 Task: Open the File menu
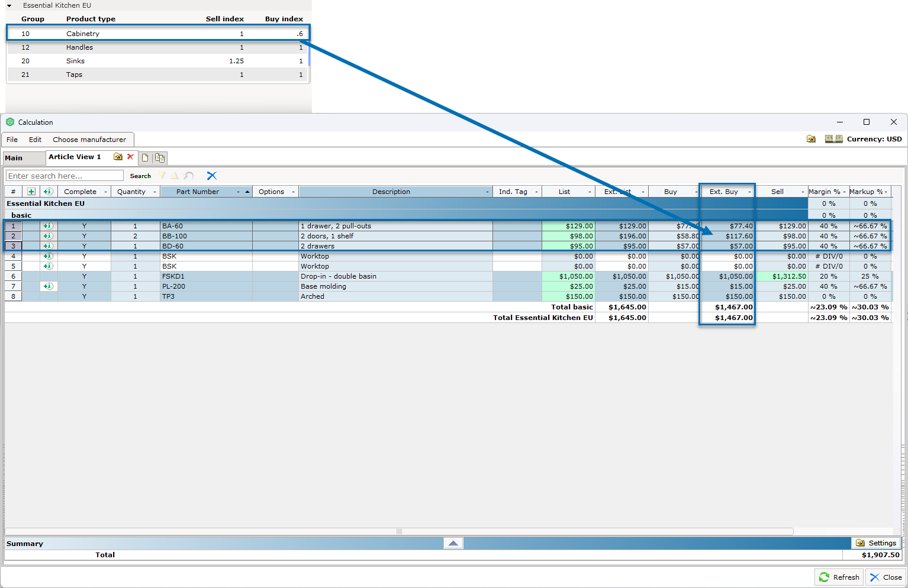[12, 140]
